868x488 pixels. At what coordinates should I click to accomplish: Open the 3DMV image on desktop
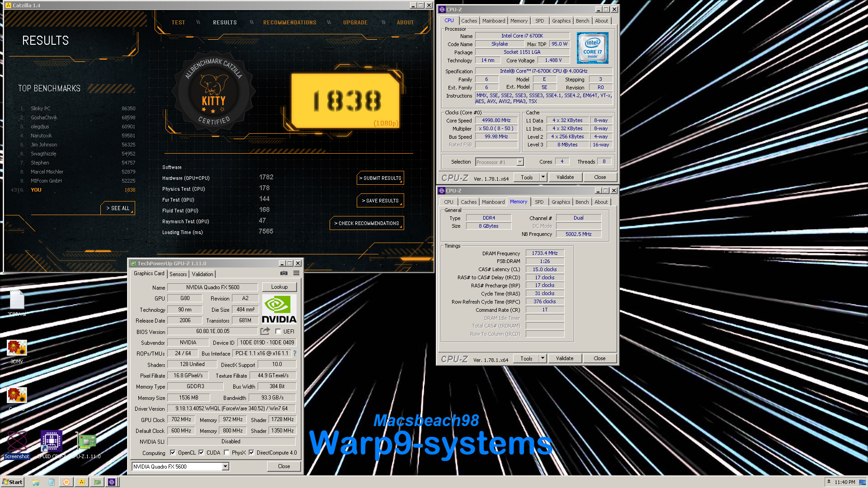(x=17, y=352)
